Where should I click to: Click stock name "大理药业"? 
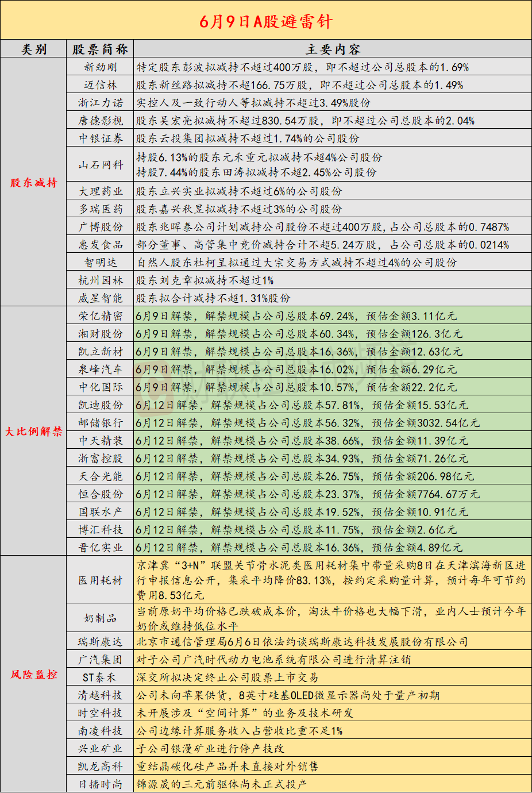click(x=101, y=191)
